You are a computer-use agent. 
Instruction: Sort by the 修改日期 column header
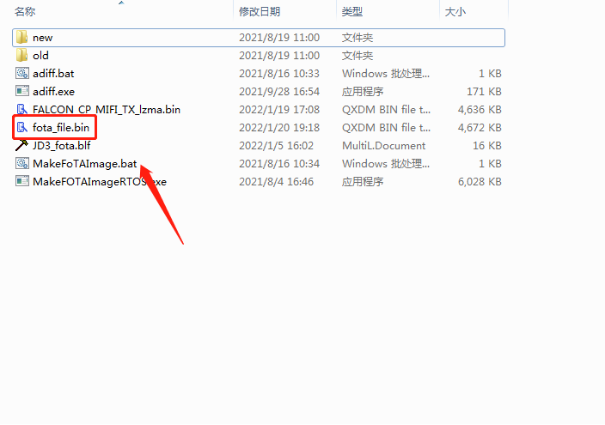tap(259, 12)
